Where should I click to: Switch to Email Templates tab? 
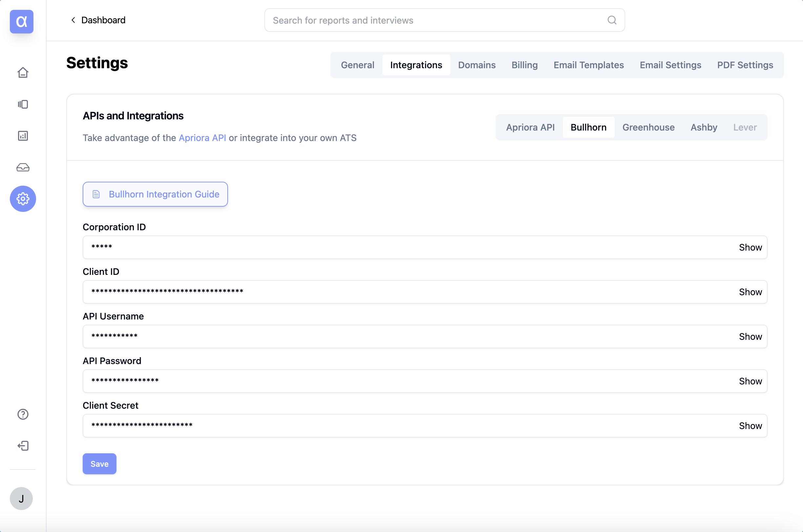click(x=588, y=65)
